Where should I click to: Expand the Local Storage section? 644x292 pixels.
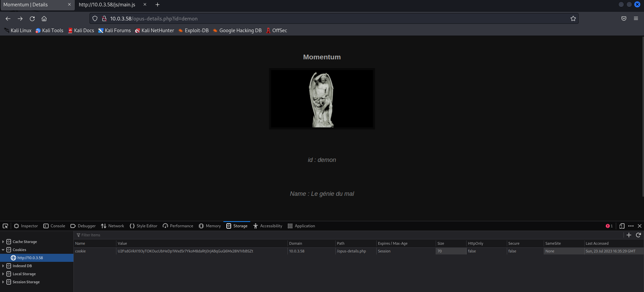3,274
